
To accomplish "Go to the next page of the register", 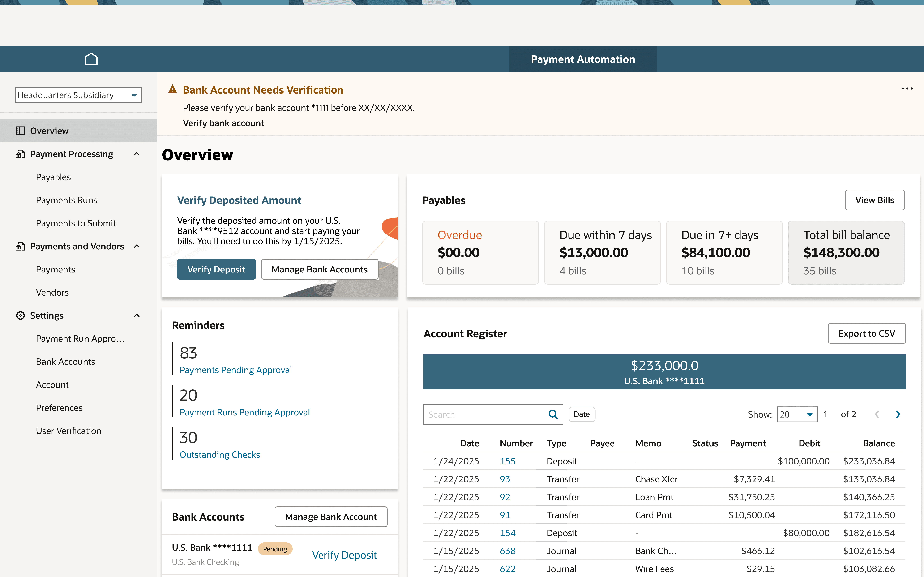I will point(898,414).
